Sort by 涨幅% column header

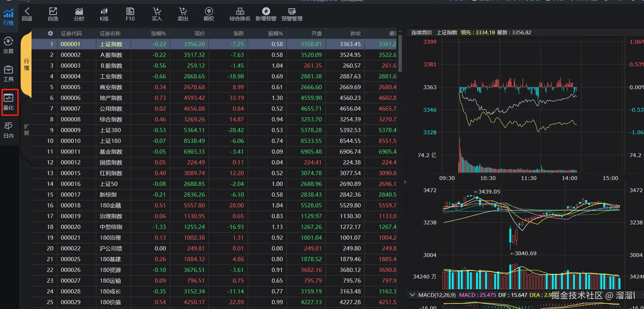pos(158,34)
